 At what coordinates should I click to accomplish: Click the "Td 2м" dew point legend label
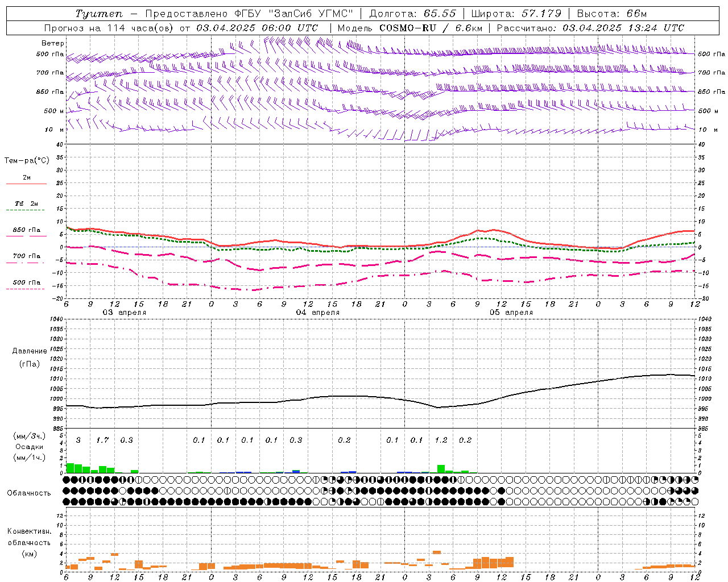(27, 203)
